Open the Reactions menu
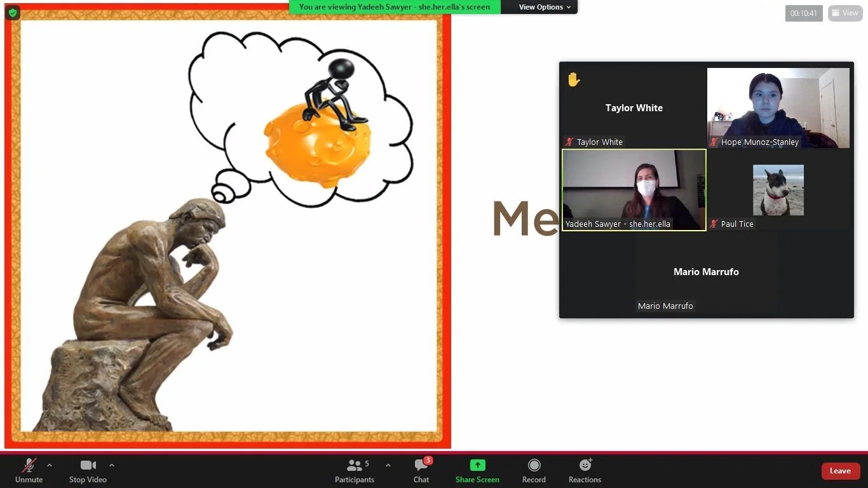 (585, 471)
